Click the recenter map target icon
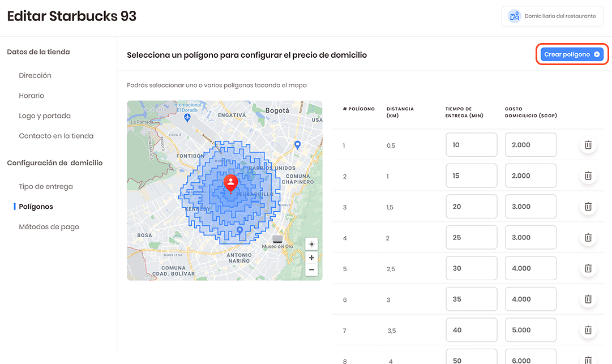 [311, 244]
